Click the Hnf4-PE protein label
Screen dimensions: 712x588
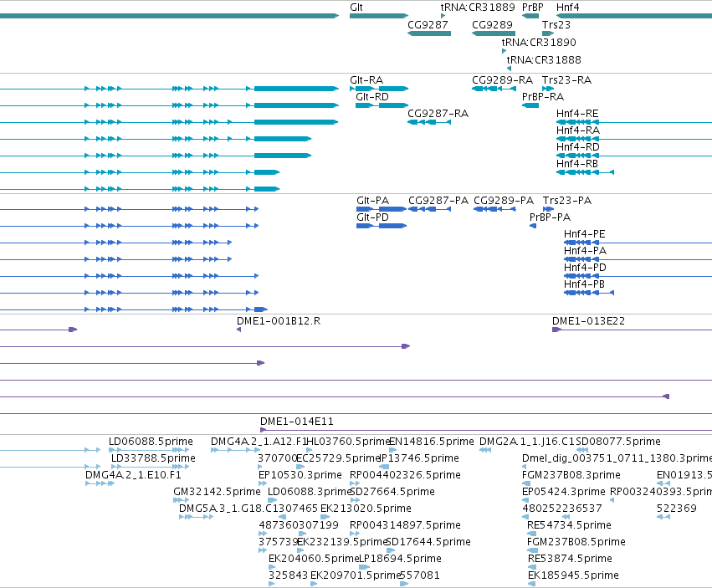coord(584,234)
